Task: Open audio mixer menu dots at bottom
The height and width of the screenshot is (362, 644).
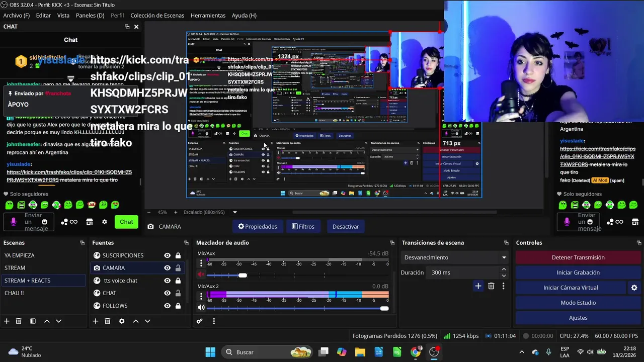Action: point(214,321)
